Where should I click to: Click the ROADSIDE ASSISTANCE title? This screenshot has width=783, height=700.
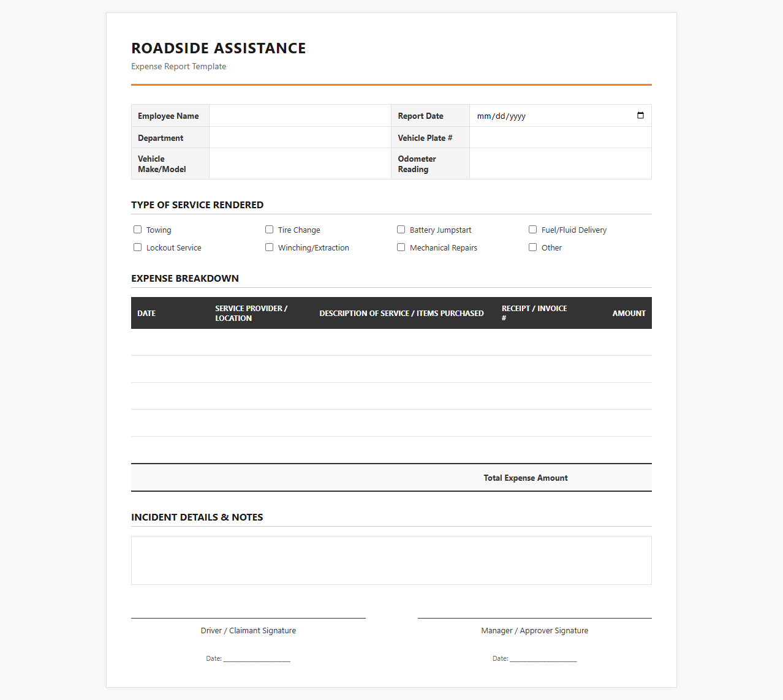(x=219, y=48)
